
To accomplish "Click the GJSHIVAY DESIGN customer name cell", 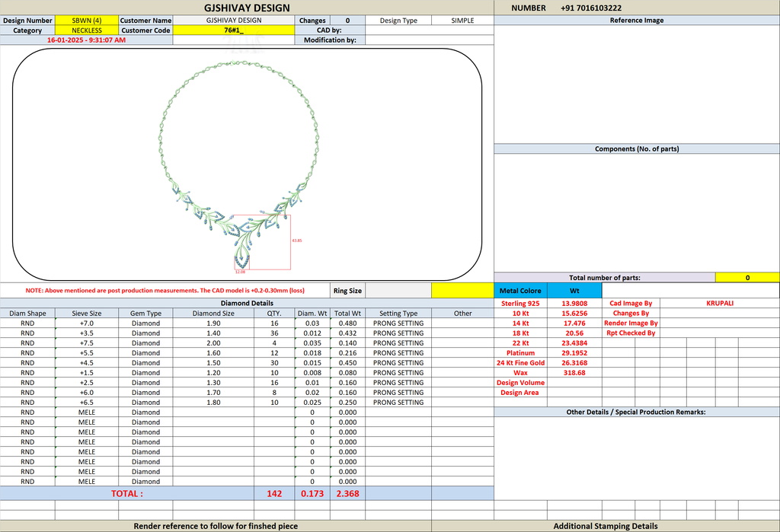I will coord(233,21).
